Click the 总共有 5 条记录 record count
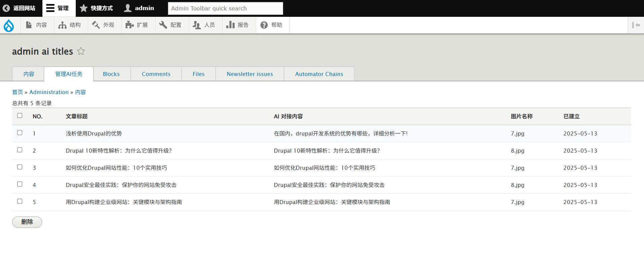The width and height of the screenshot is (644, 274). (32, 103)
